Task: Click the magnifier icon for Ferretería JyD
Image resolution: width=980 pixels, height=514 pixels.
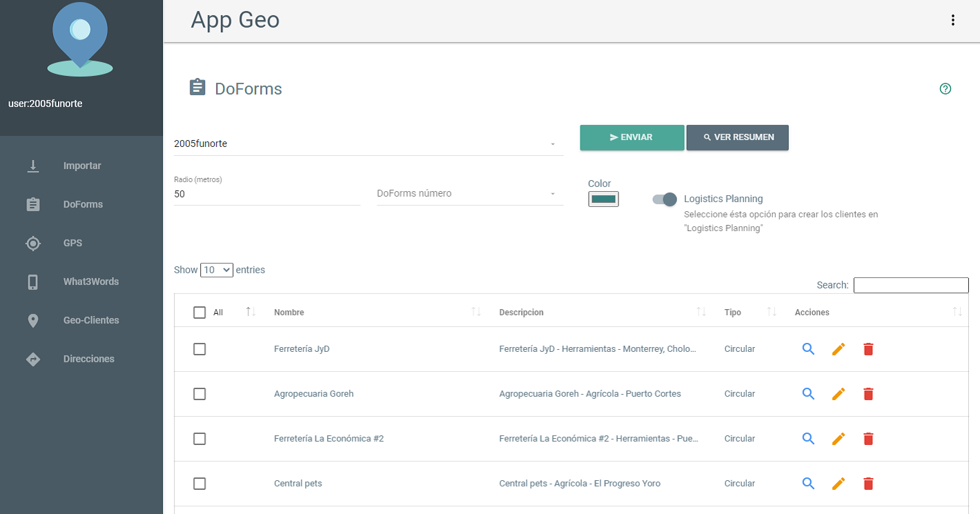Action: (x=808, y=349)
